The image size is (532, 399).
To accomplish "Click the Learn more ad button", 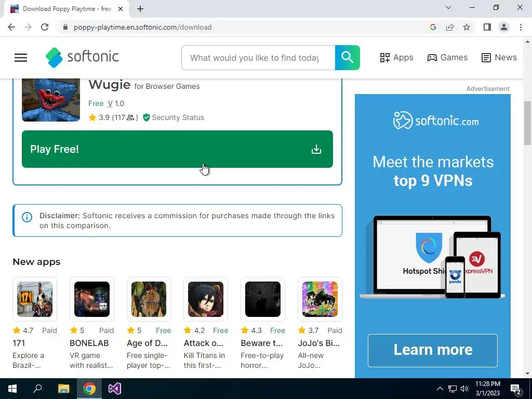I will click(x=433, y=351).
